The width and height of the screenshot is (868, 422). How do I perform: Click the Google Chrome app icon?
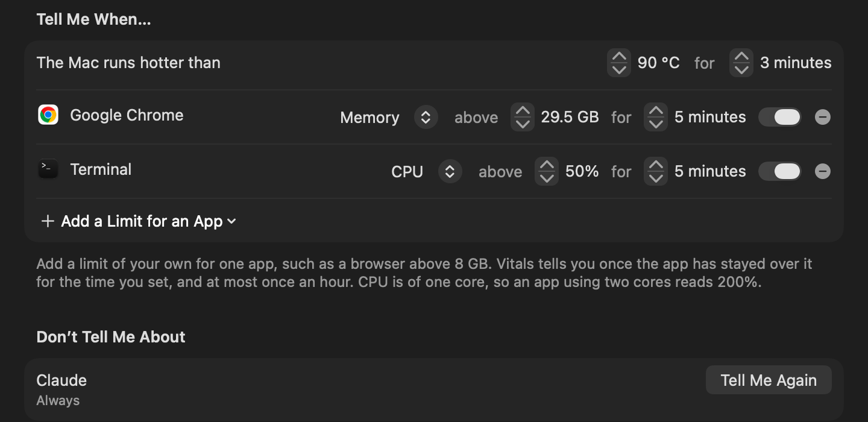click(48, 115)
